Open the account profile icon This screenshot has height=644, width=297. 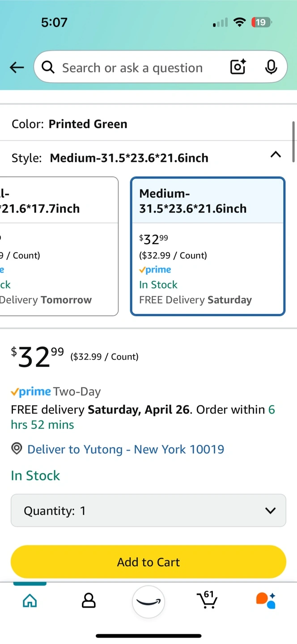[x=89, y=601]
